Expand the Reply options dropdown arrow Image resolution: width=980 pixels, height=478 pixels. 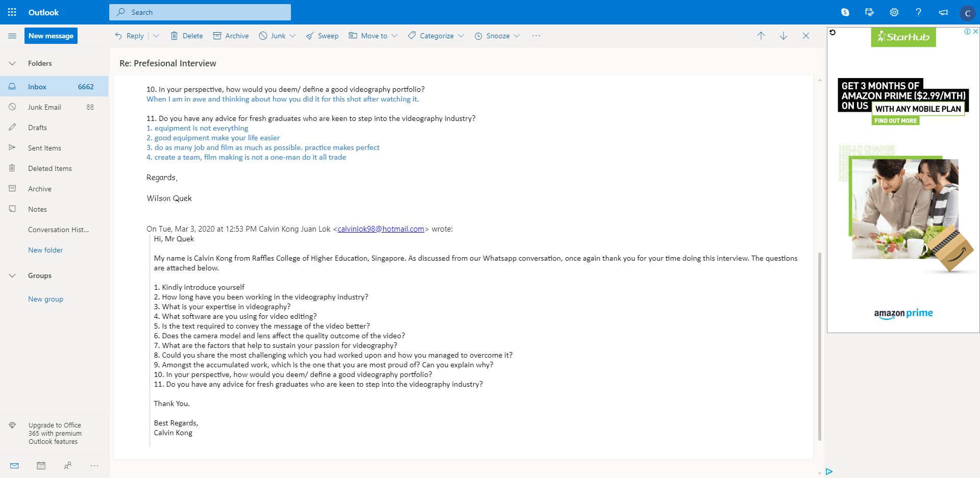coord(156,36)
